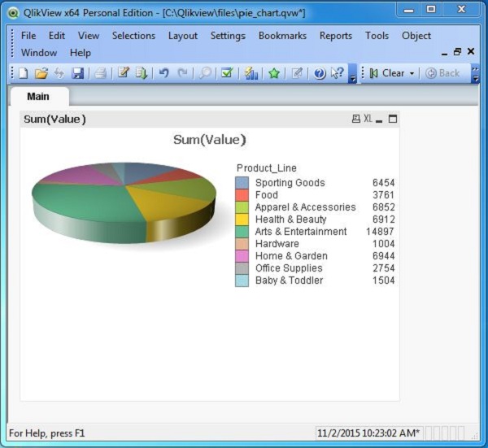Select the Home & Garden pink swatch
This screenshot has width=488, height=448.
coord(242,256)
